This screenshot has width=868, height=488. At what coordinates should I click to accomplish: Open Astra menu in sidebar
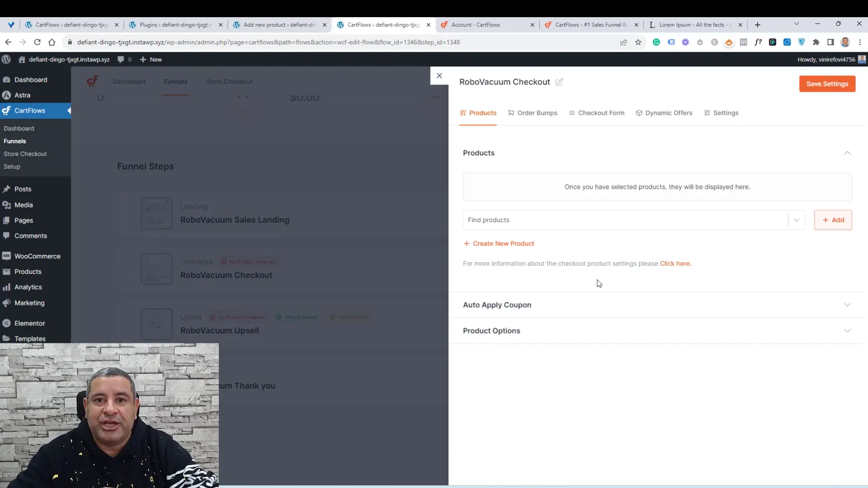click(x=22, y=95)
